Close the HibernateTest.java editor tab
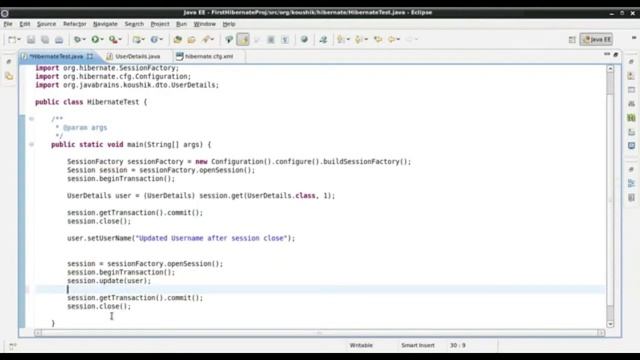The image size is (640, 360). click(90, 56)
